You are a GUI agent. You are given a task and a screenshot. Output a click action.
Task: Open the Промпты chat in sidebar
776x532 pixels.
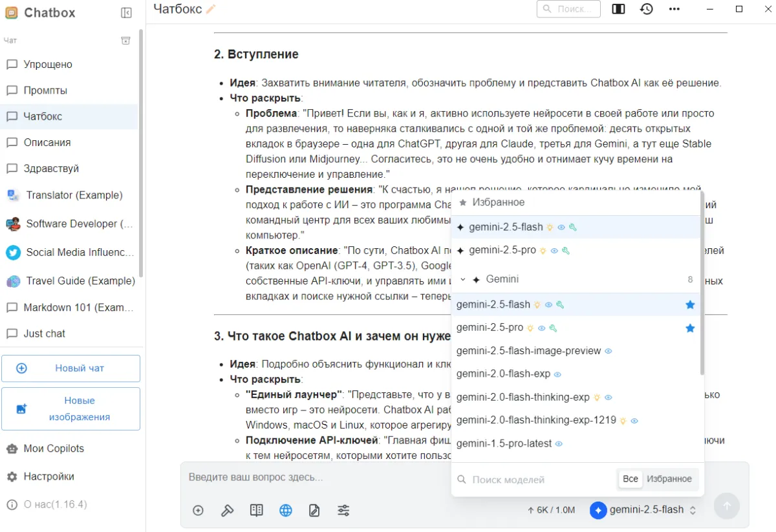pyautogui.click(x=45, y=90)
